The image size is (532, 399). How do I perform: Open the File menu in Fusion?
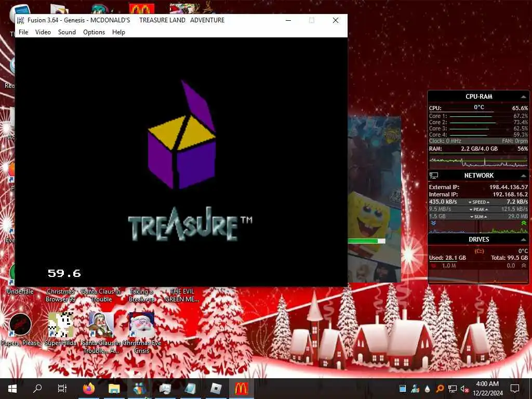pos(23,32)
